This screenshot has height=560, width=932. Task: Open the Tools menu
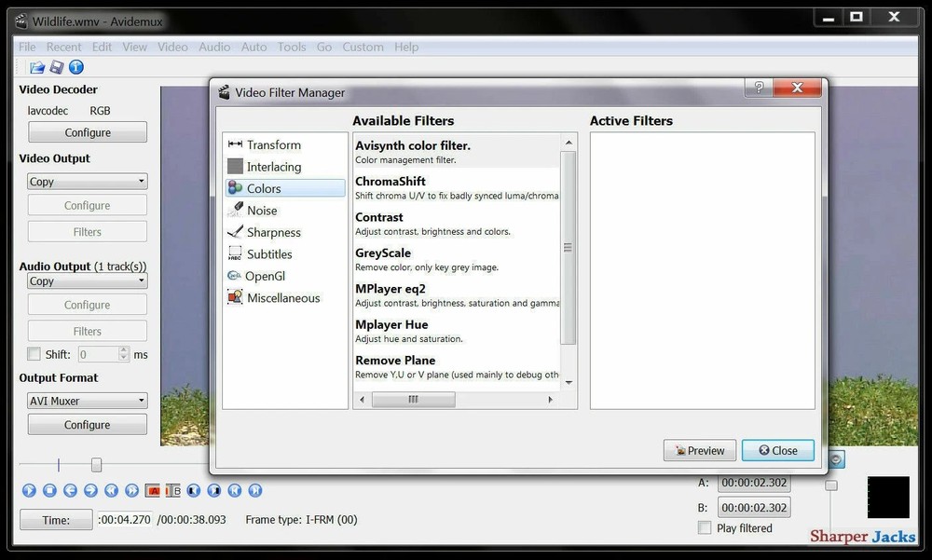(292, 47)
